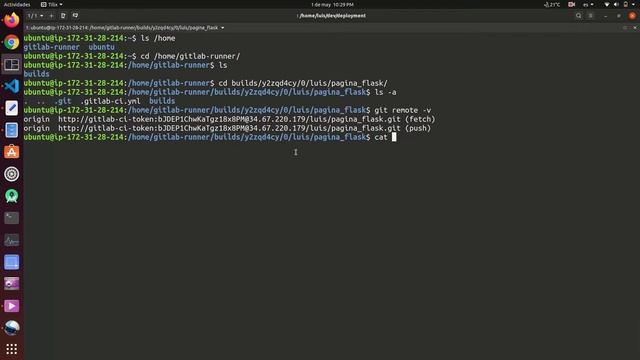Viewport: 640px width, 360px height.
Task: Open battery indicator in system tray
Action: 626,4
